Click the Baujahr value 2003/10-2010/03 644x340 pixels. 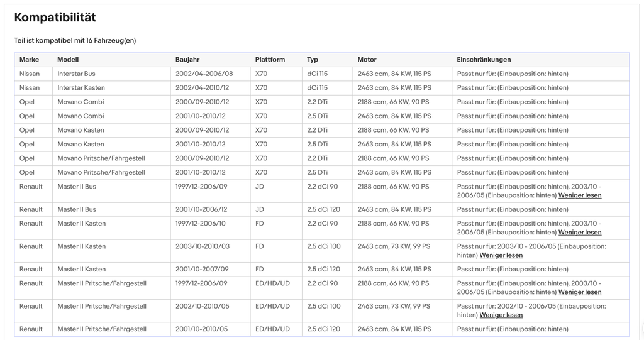pyautogui.click(x=203, y=246)
